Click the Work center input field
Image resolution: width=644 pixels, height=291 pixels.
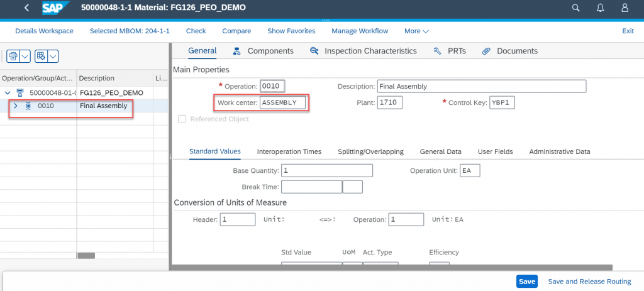(283, 102)
